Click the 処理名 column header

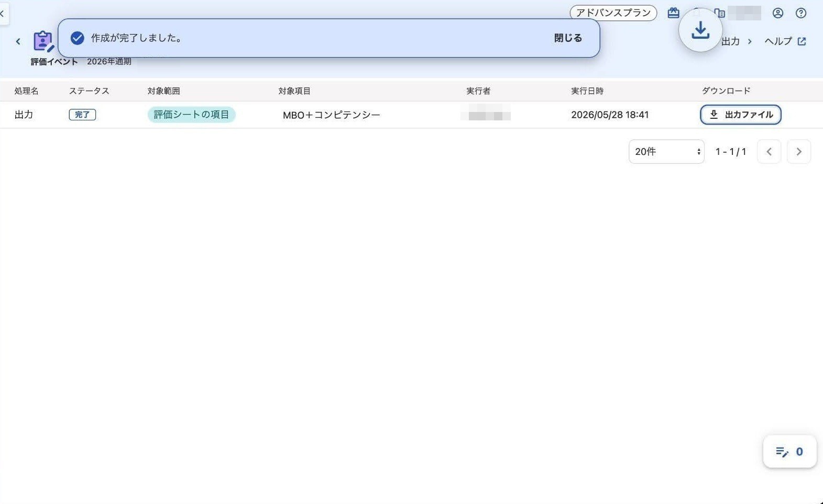26,91
